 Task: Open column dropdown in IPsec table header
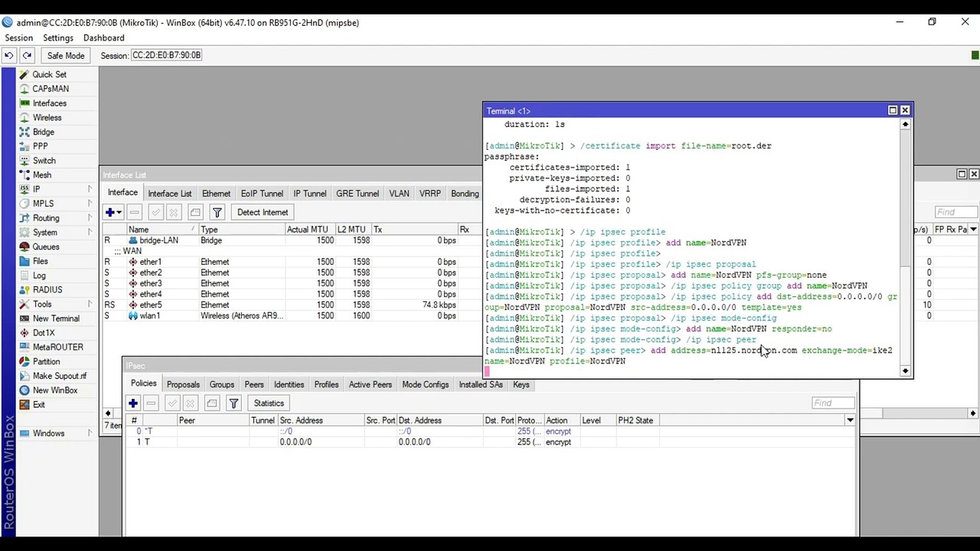coord(850,420)
